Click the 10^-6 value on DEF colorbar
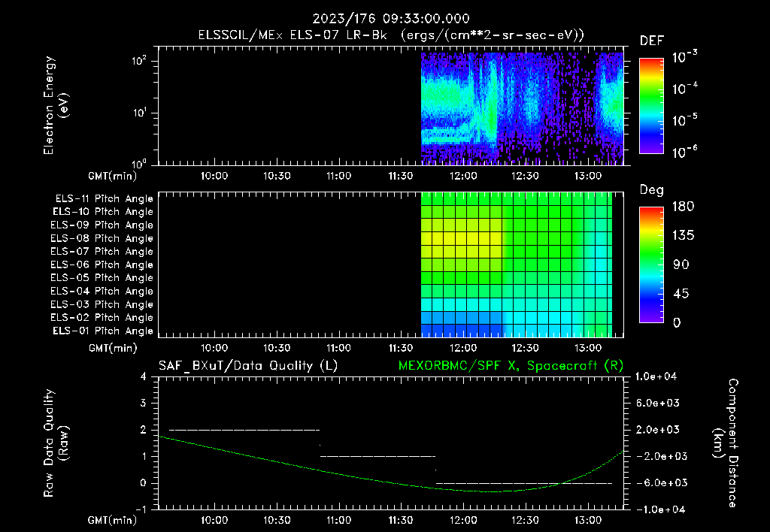 pos(684,152)
